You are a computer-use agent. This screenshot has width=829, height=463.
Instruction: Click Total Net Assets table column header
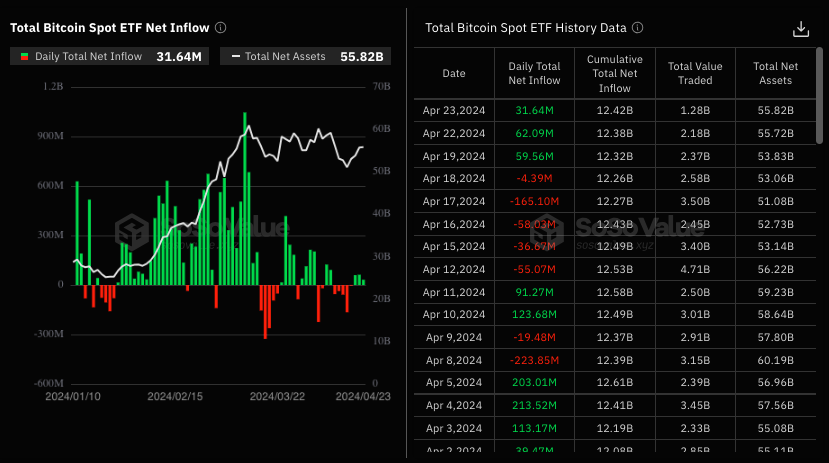pos(775,73)
